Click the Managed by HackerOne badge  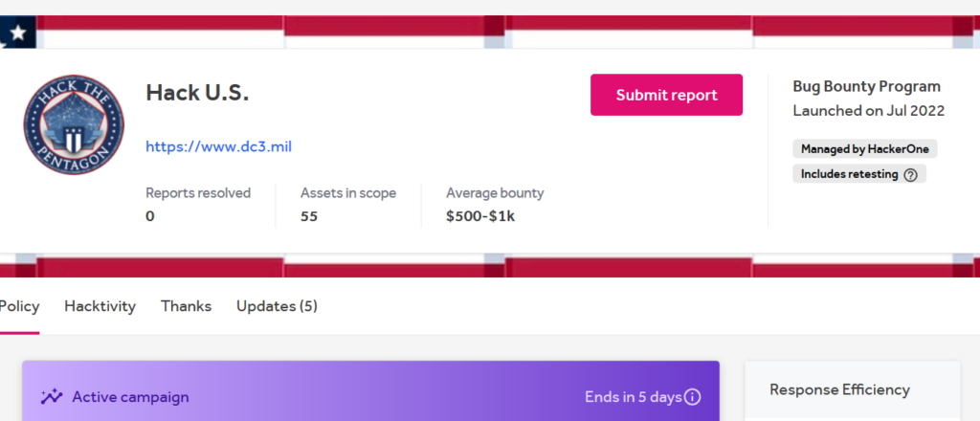[865, 148]
